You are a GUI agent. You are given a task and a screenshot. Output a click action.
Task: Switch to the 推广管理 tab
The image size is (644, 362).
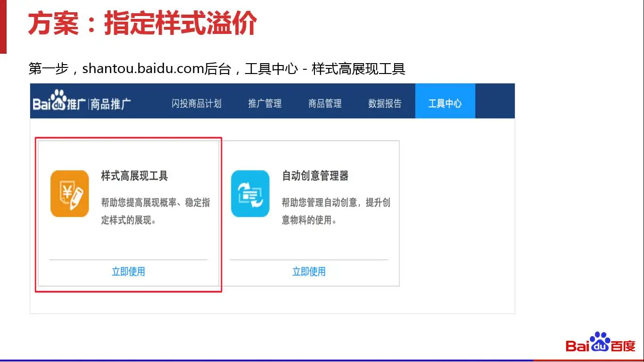tap(264, 104)
